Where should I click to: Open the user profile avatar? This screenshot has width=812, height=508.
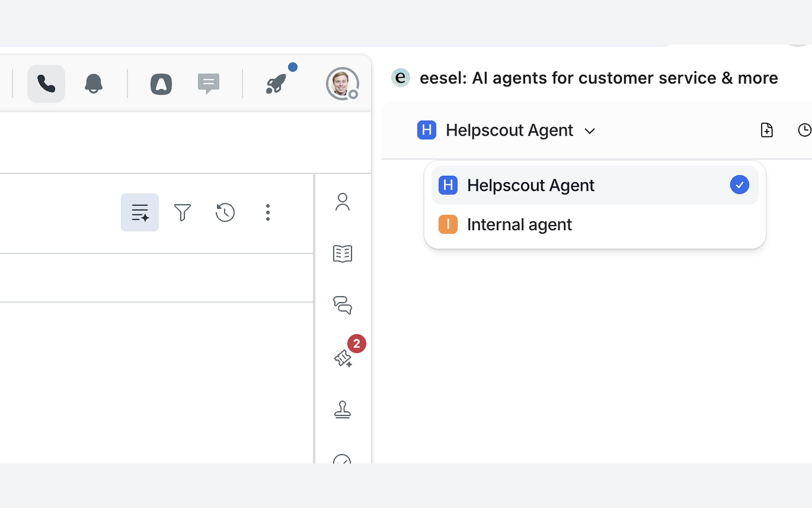point(342,84)
